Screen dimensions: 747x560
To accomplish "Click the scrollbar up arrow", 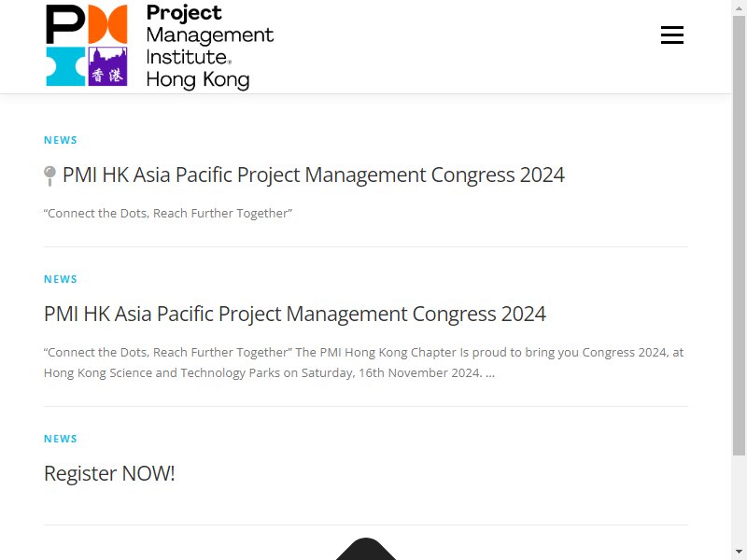I will pos(739,7).
